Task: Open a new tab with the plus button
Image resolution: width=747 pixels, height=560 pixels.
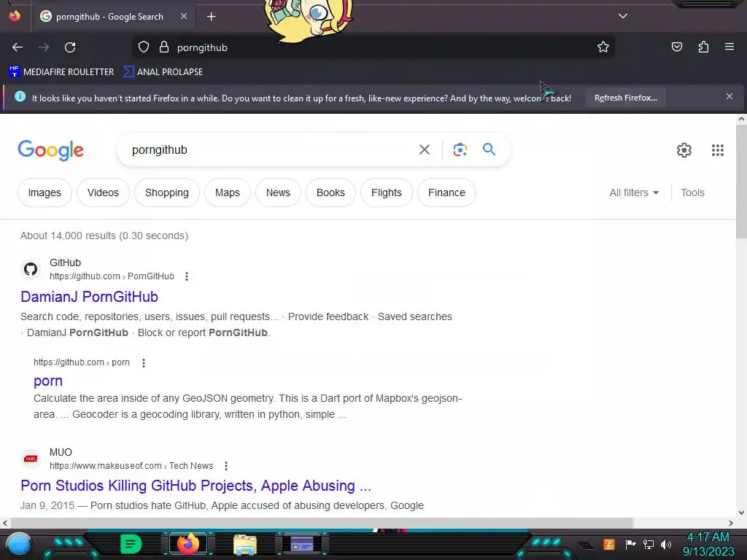Action: click(x=211, y=17)
